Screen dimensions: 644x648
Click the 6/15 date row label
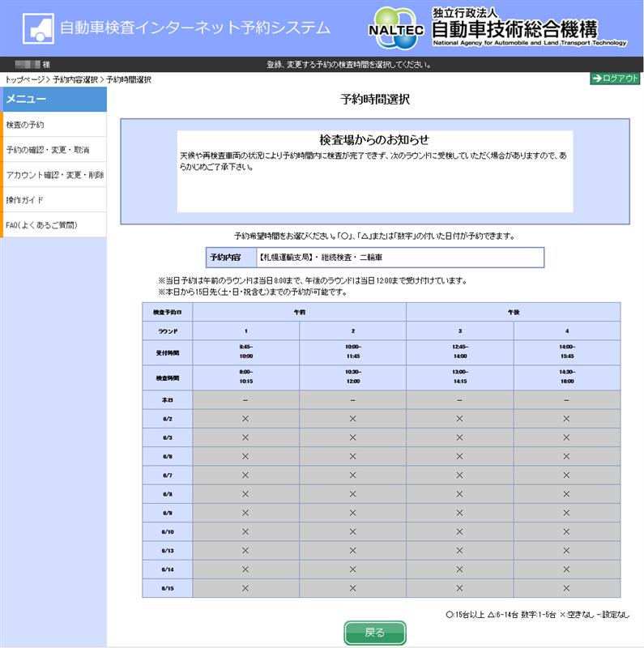tap(168, 588)
